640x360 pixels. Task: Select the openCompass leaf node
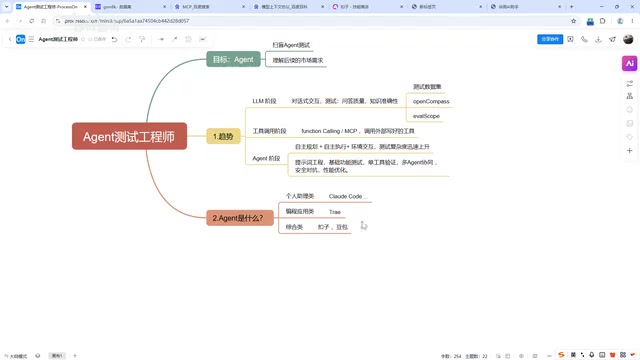[x=431, y=101]
